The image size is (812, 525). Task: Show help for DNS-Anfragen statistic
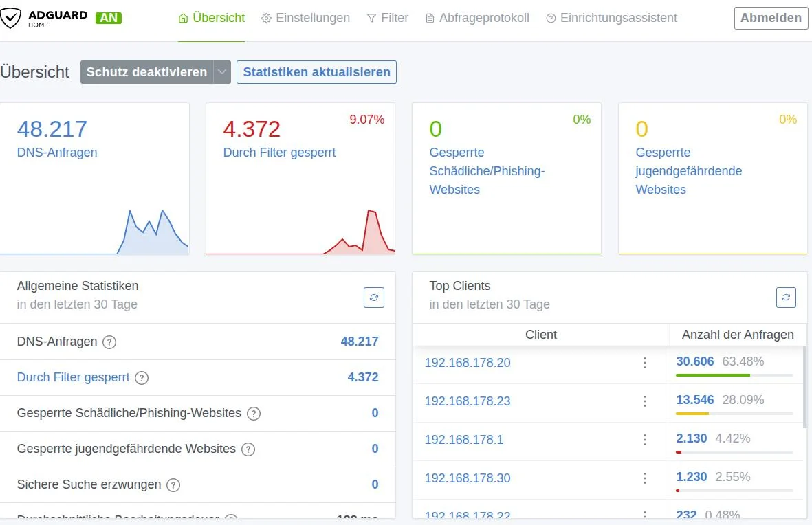(109, 342)
